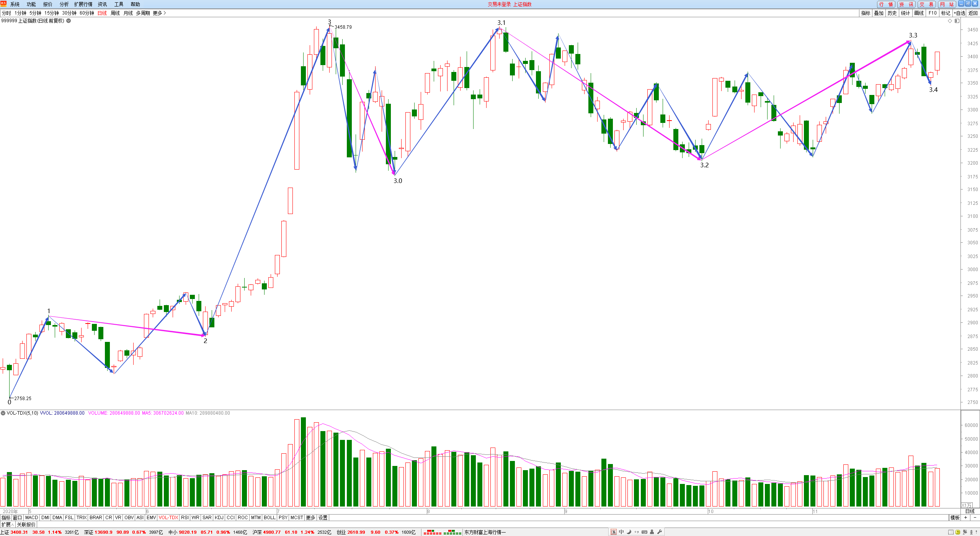
Task: Open the 分析 menu
Action: pyautogui.click(x=64, y=4)
